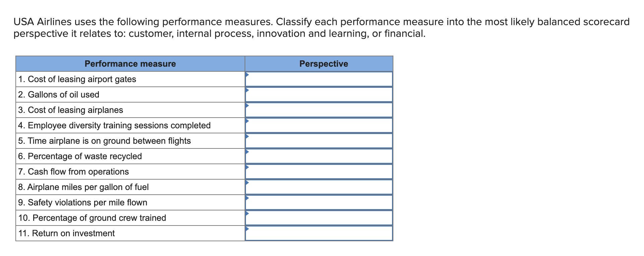Click the instruction text about balanced scorecard perspectives
The width and height of the screenshot is (644, 256).
pos(321,27)
